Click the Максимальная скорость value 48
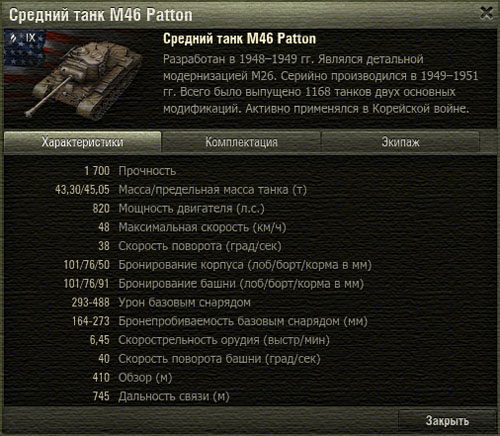The width and height of the screenshot is (500, 436). [x=104, y=227]
